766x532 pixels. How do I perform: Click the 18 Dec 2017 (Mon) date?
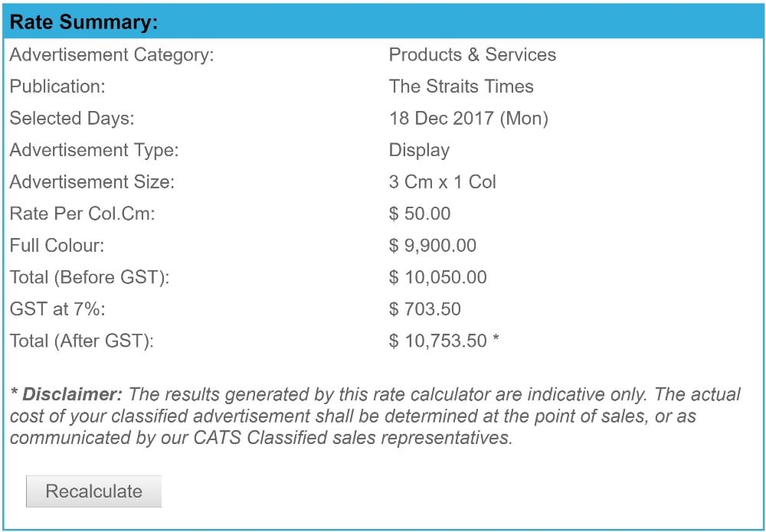tap(468, 118)
